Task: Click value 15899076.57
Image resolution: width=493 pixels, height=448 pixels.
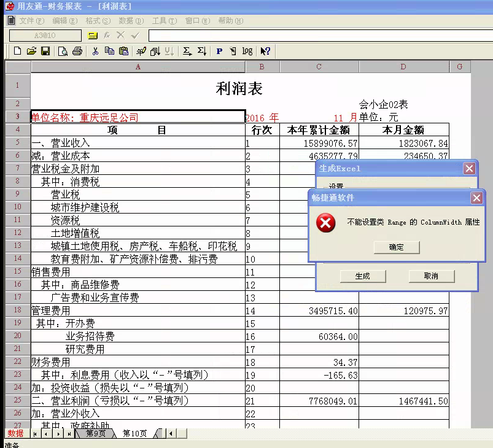Action: pos(330,144)
